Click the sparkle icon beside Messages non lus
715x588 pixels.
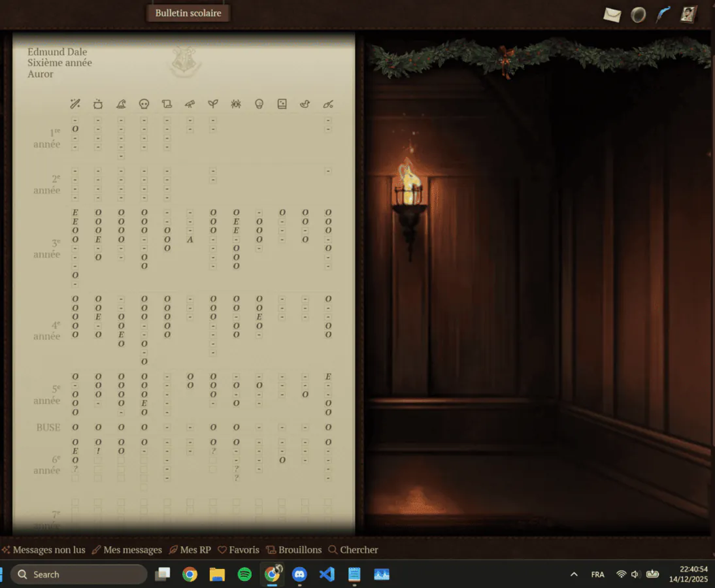(5, 550)
